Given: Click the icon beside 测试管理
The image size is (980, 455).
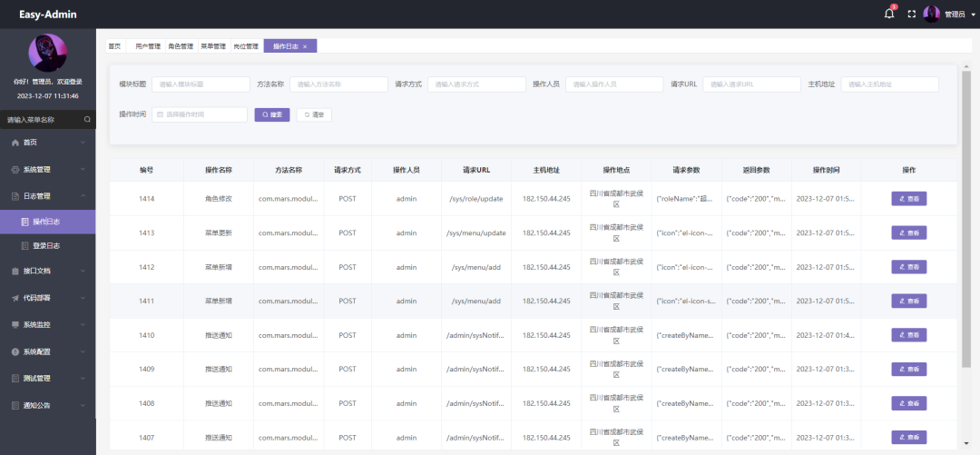Looking at the screenshot, I should [x=15, y=379].
